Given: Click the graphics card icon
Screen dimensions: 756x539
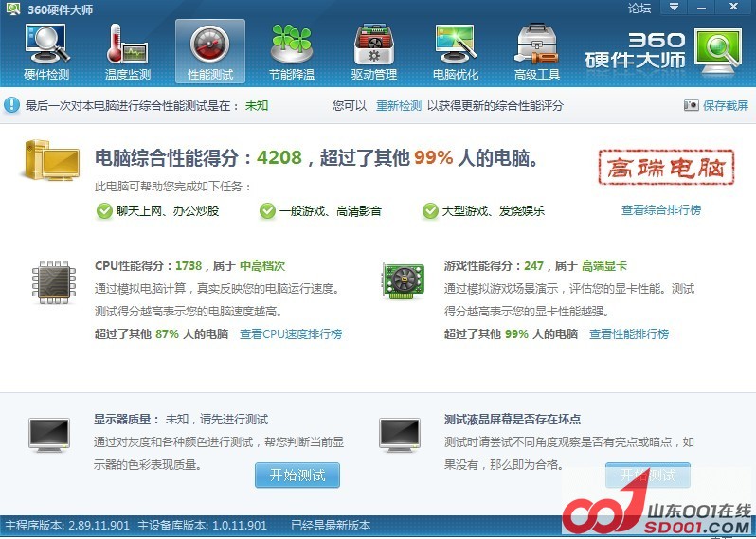Looking at the screenshot, I should (403, 281).
